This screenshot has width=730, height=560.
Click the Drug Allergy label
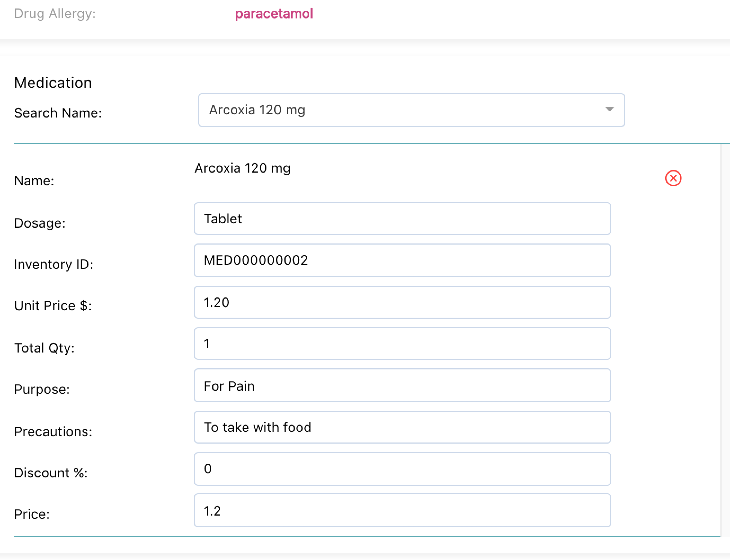point(55,14)
